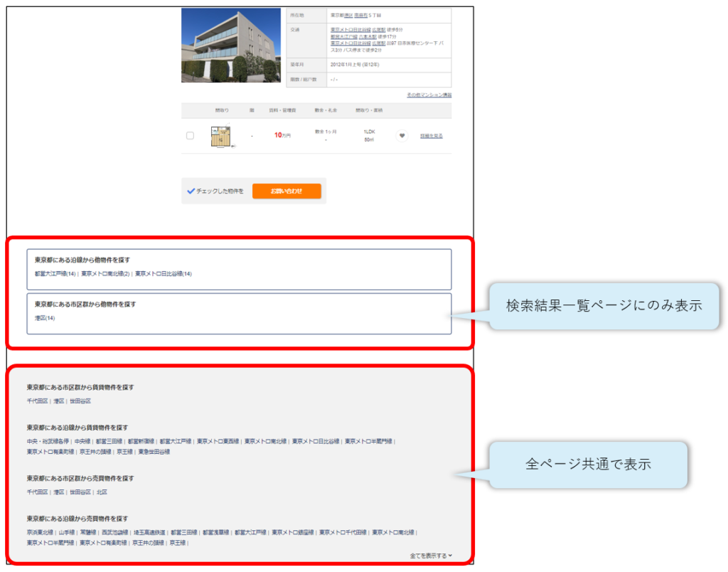The height and width of the screenshot is (572, 728).
Task: Click 都営大江戸線(14) in the other properties box
Action: tap(55, 273)
